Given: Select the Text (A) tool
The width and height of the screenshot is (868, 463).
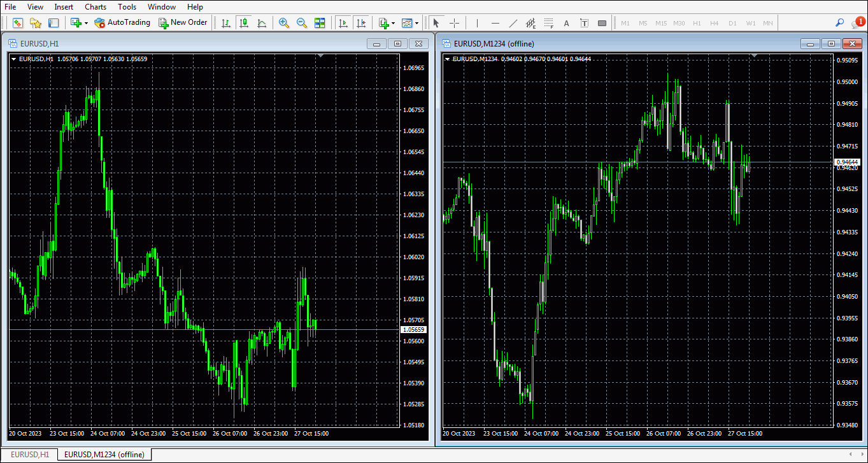Looking at the screenshot, I should 566,23.
